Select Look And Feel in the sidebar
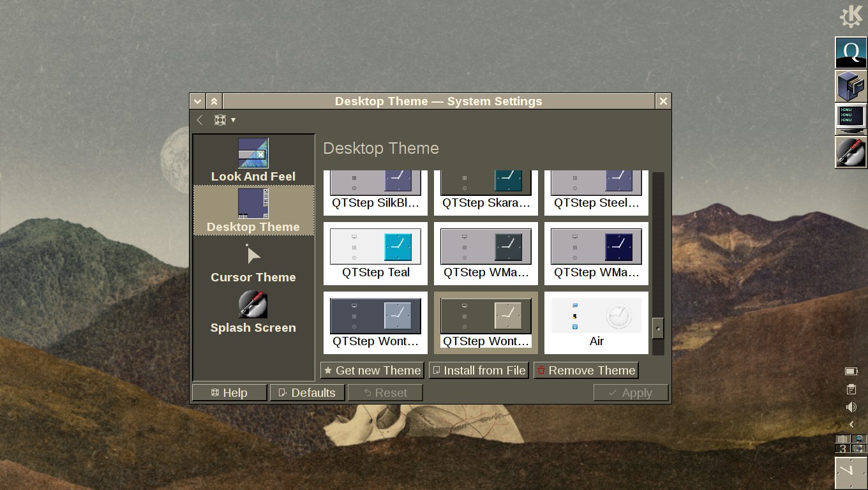Image resolution: width=868 pixels, height=490 pixels. (x=253, y=161)
